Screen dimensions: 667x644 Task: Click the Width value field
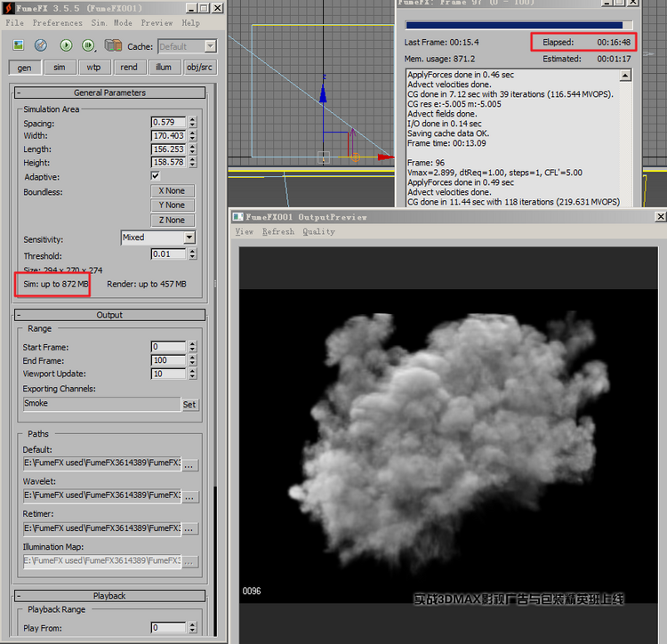click(x=168, y=136)
